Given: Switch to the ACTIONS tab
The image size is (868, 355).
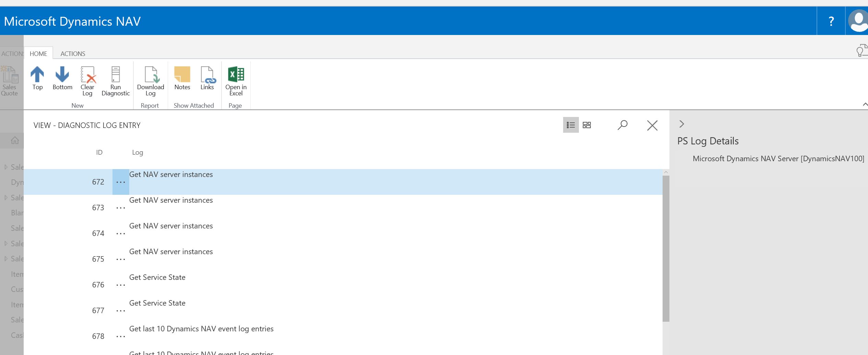Looking at the screenshot, I should (x=73, y=54).
